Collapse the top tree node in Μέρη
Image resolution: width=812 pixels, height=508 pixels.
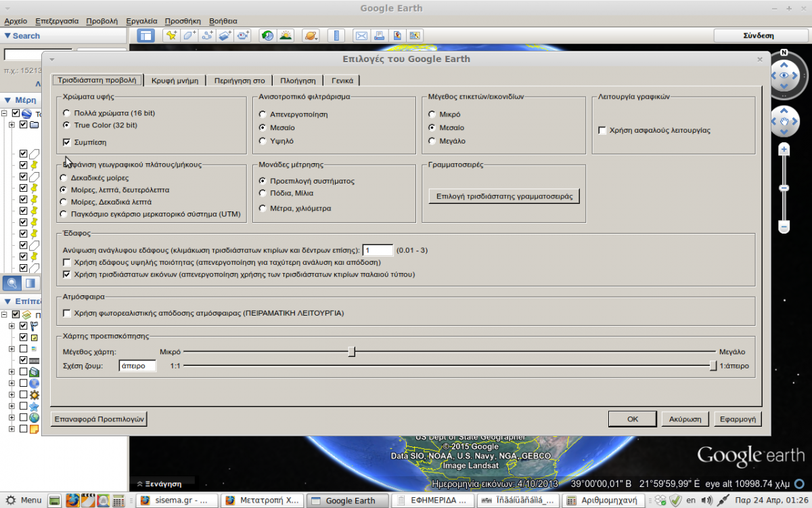4,113
